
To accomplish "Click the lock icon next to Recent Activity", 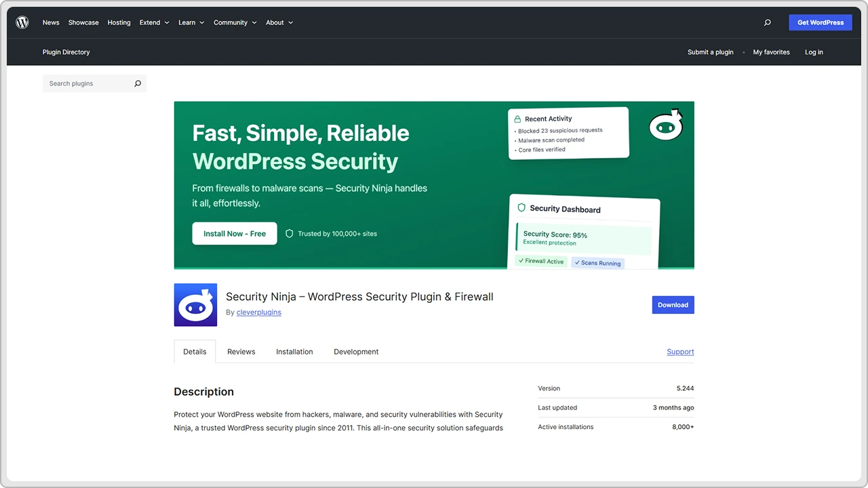I will coord(517,119).
